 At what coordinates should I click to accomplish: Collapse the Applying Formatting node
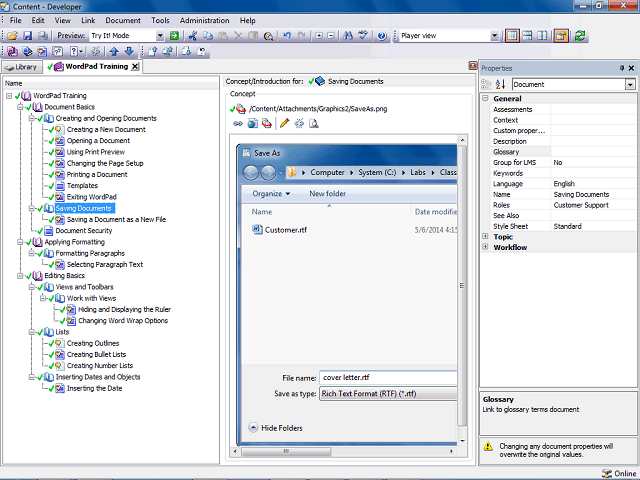(20, 242)
